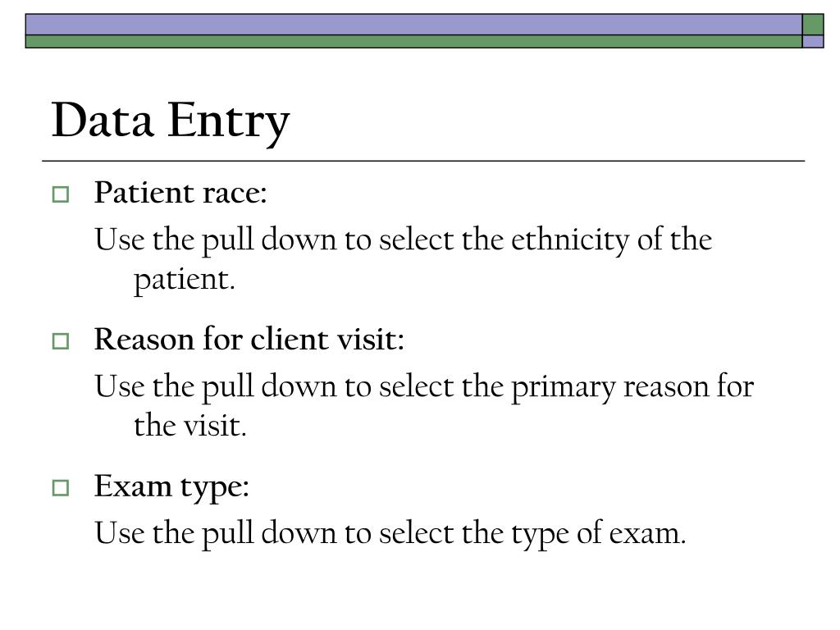The height and width of the screenshot is (630, 840).
Task: Click the indented words the visit.
Action: pyautogui.click(x=190, y=426)
